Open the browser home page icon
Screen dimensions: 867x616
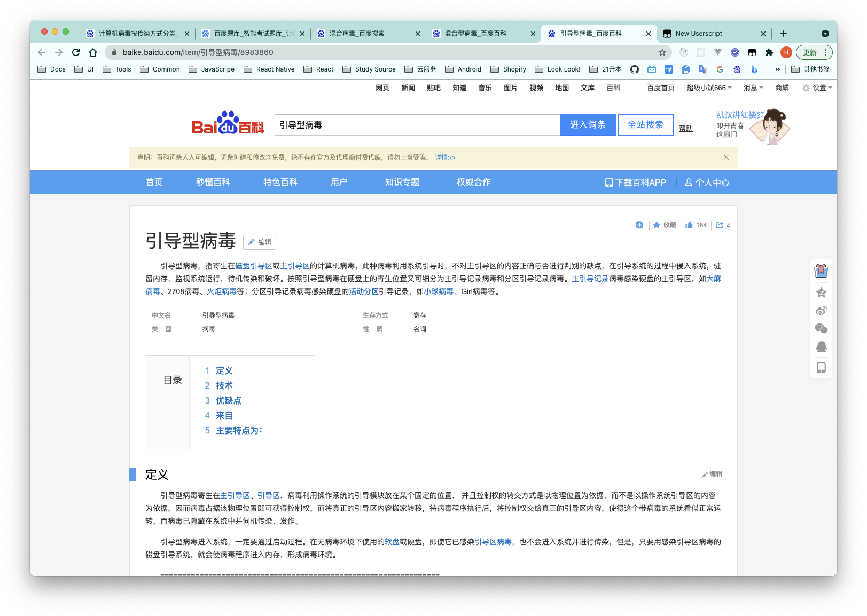[93, 52]
